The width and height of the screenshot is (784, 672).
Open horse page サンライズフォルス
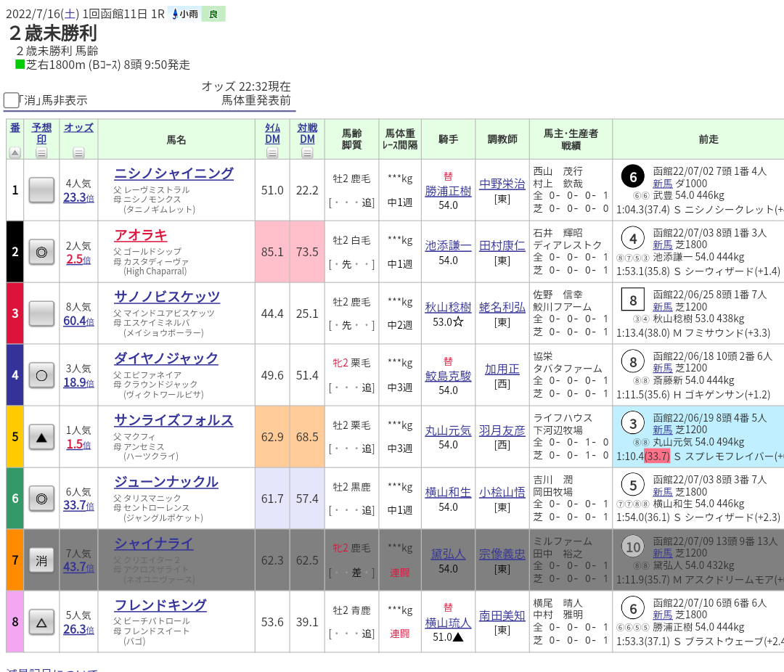click(173, 420)
